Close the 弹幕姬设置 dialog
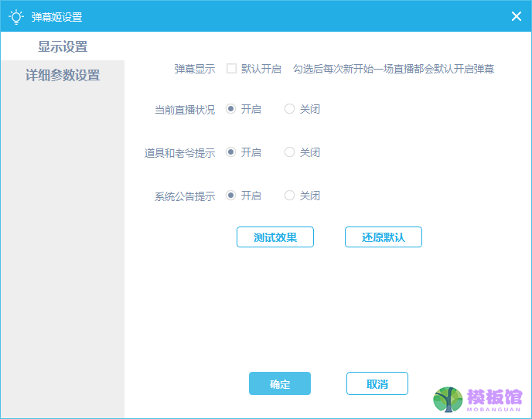The height and width of the screenshot is (419, 532). (516, 16)
